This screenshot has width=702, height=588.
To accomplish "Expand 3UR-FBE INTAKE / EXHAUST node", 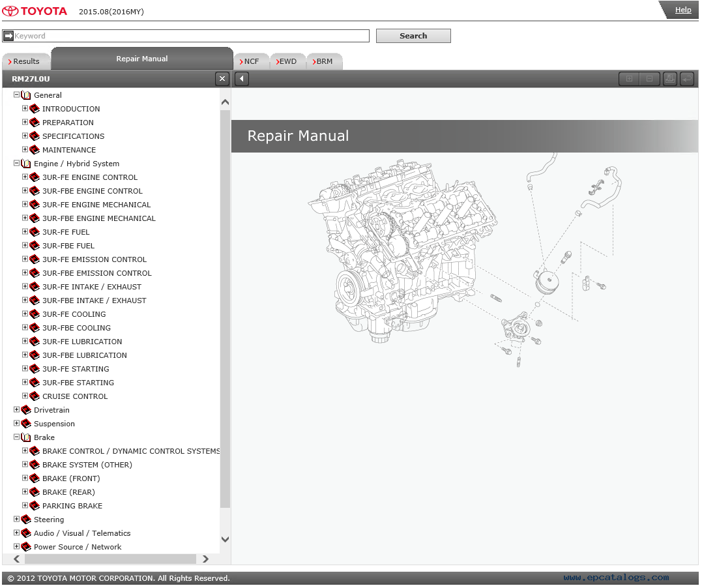I will coord(25,300).
